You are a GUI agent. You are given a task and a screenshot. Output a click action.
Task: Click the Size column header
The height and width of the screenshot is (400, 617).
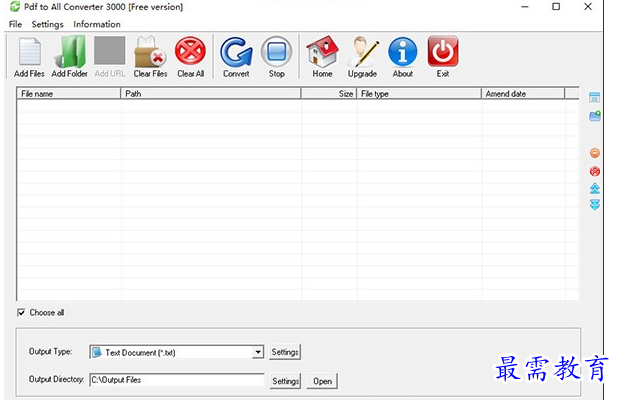point(329,94)
